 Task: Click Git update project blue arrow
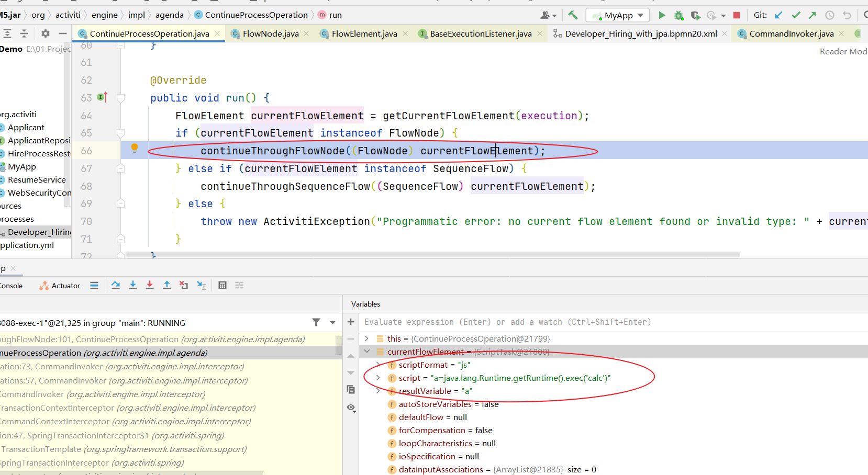779,15
